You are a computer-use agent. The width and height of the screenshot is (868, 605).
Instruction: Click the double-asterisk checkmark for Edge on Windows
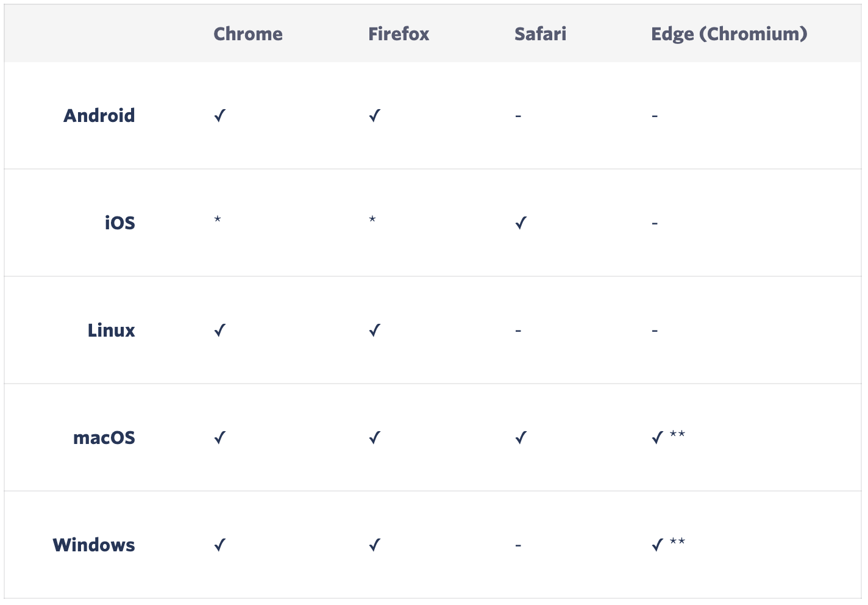[669, 544]
